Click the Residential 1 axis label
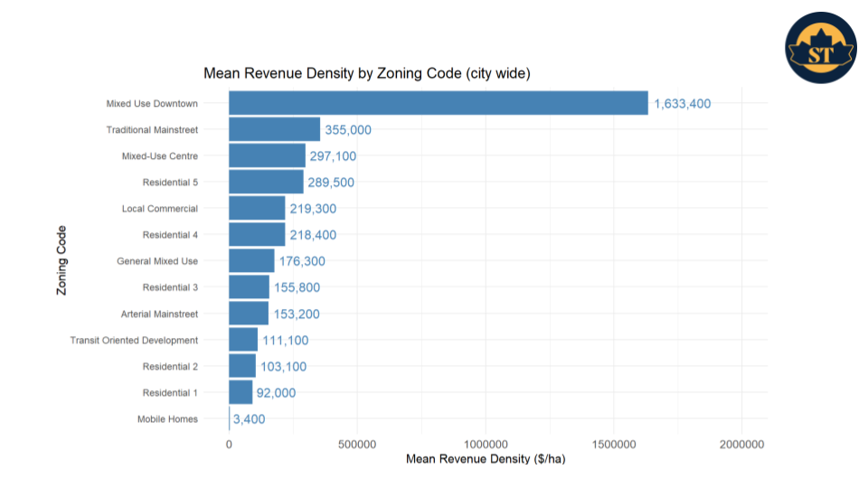 [170, 392]
